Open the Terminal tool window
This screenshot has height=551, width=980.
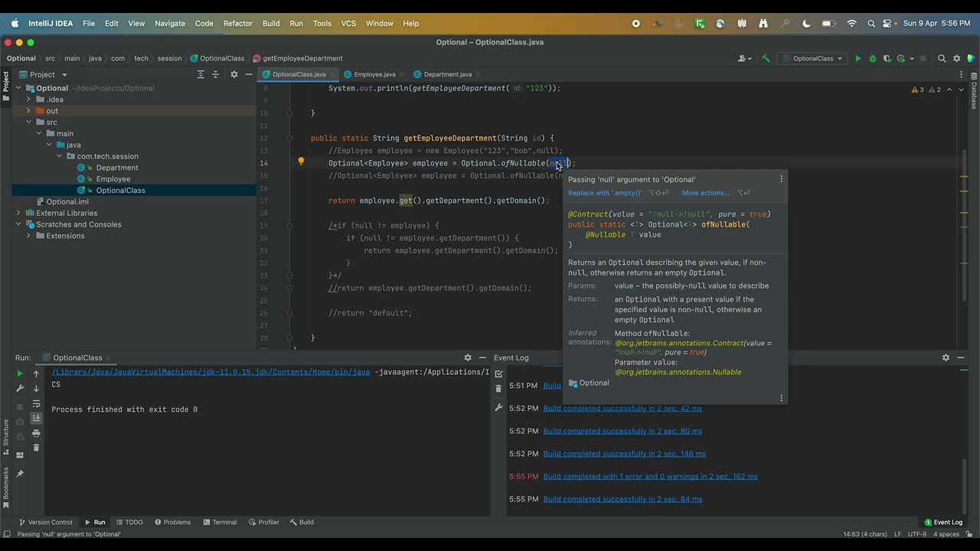(219, 522)
